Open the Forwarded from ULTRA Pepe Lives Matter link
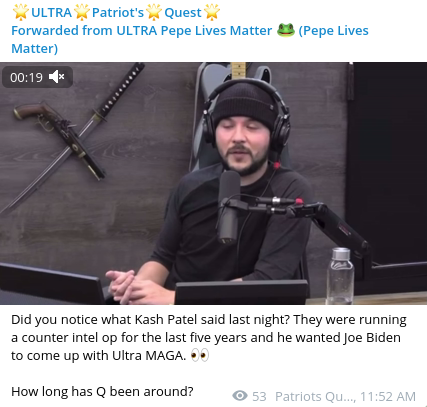The width and height of the screenshot is (427, 407). click(141, 31)
